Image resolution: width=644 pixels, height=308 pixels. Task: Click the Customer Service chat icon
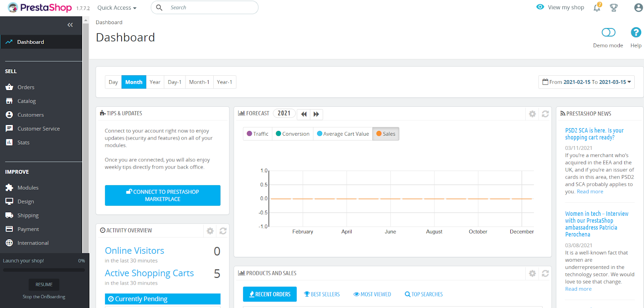pos(9,128)
